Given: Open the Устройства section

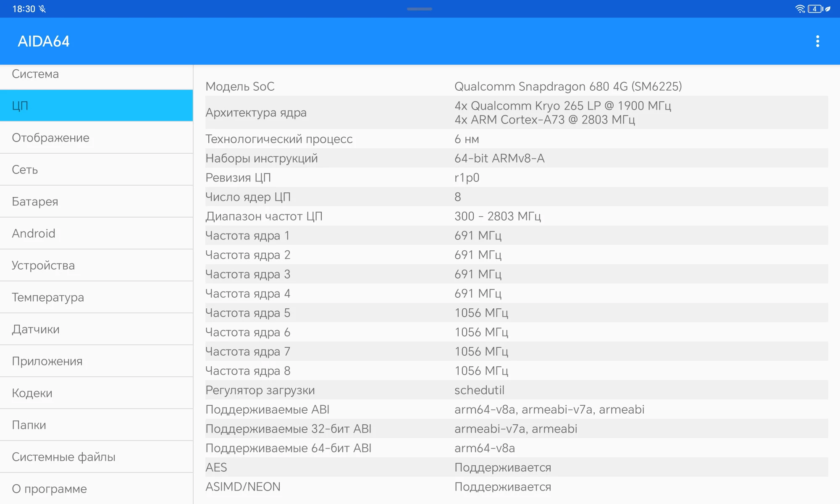Looking at the screenshot, I should (97, 265).
